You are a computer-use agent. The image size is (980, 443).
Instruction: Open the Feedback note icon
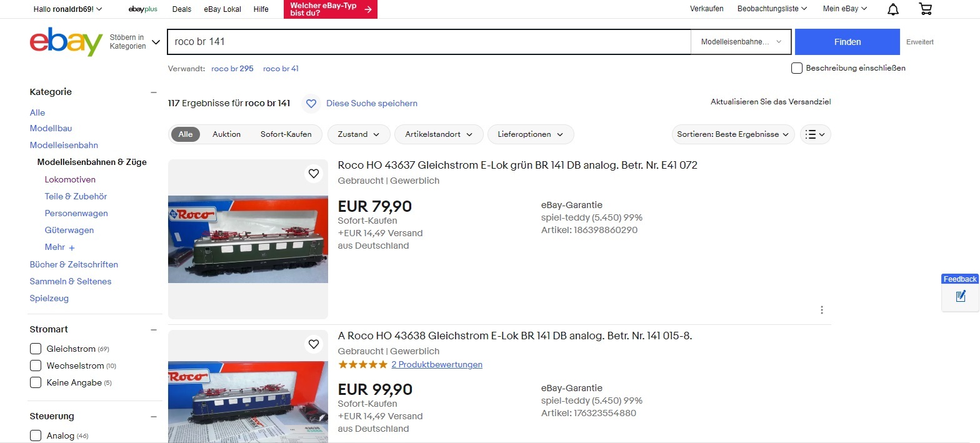pos(961,296)
